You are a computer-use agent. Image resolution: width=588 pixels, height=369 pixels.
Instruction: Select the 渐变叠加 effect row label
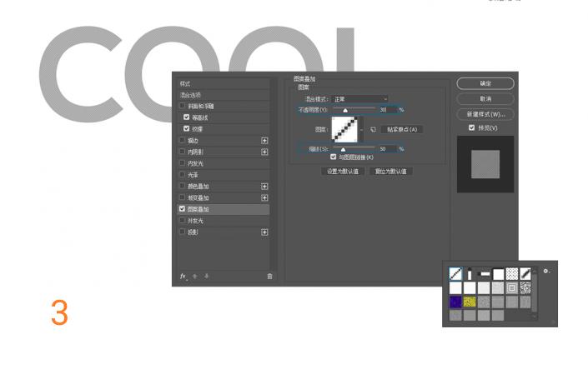point(198,197)
